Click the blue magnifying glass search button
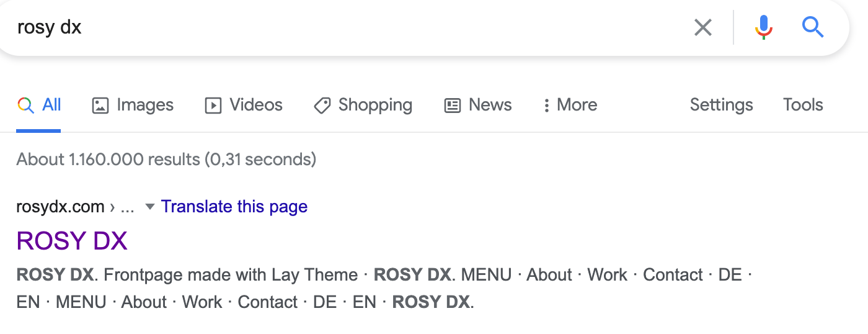This screenshot has height=334, width=868. [812, 27]
